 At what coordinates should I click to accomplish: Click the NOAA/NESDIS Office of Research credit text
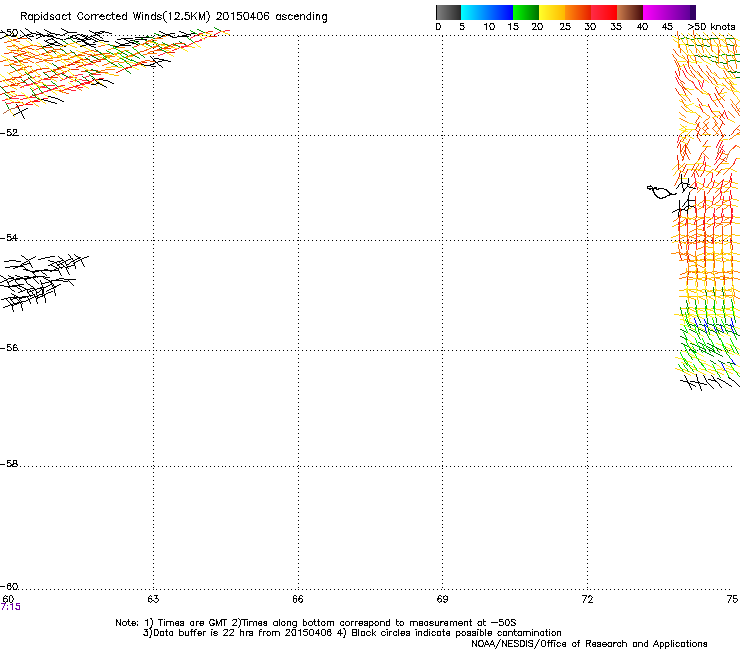589,644
